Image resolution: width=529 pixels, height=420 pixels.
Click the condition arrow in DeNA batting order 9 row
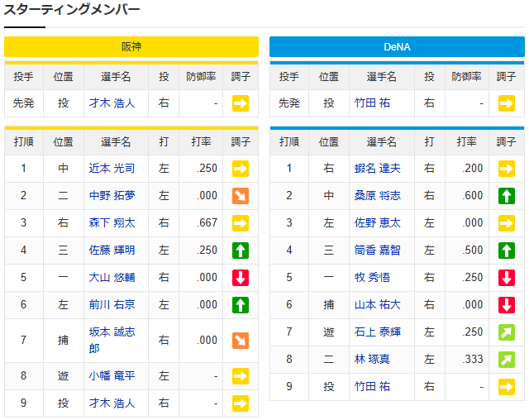(506, 387)
